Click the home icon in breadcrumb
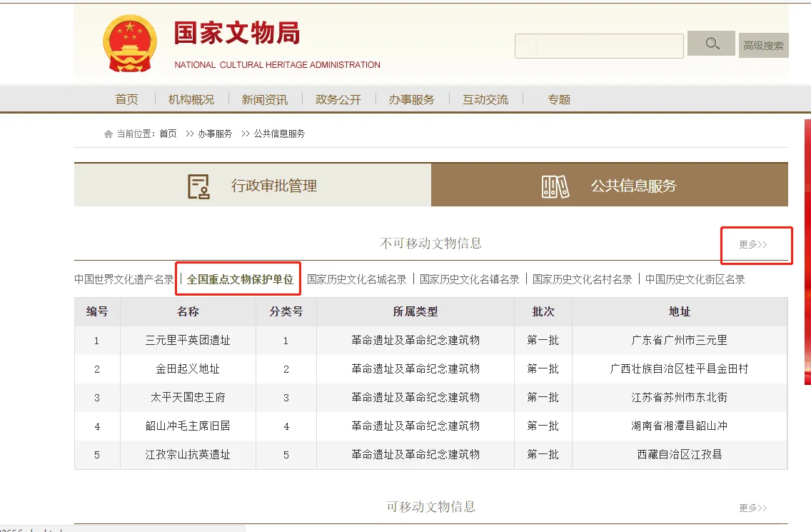The width and height of the screenshot is (811, 532). pyautogui.click(x=108, y=134)
